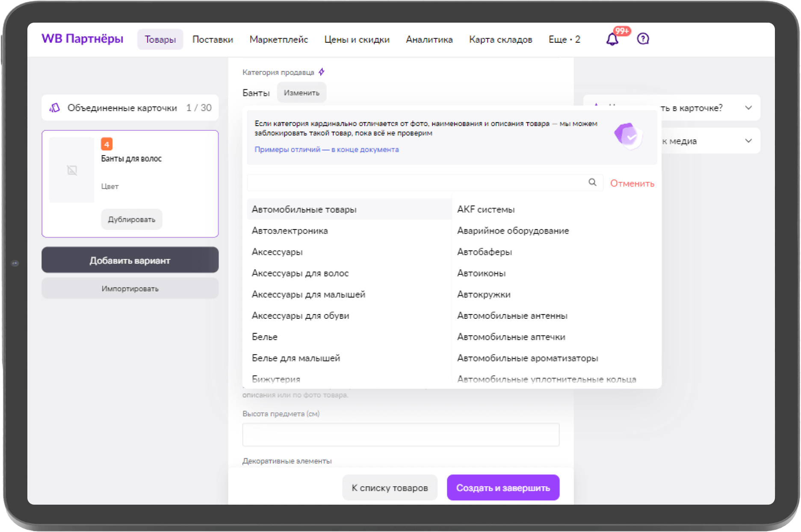Click the search magnifier icon in category field
The height and width of the screenshot is (532, 801).
pos(592,182)
